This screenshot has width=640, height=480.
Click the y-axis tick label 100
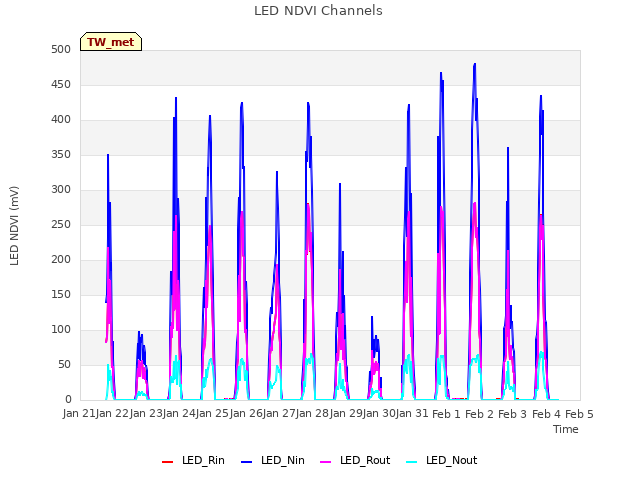click(x=61, y=329)
